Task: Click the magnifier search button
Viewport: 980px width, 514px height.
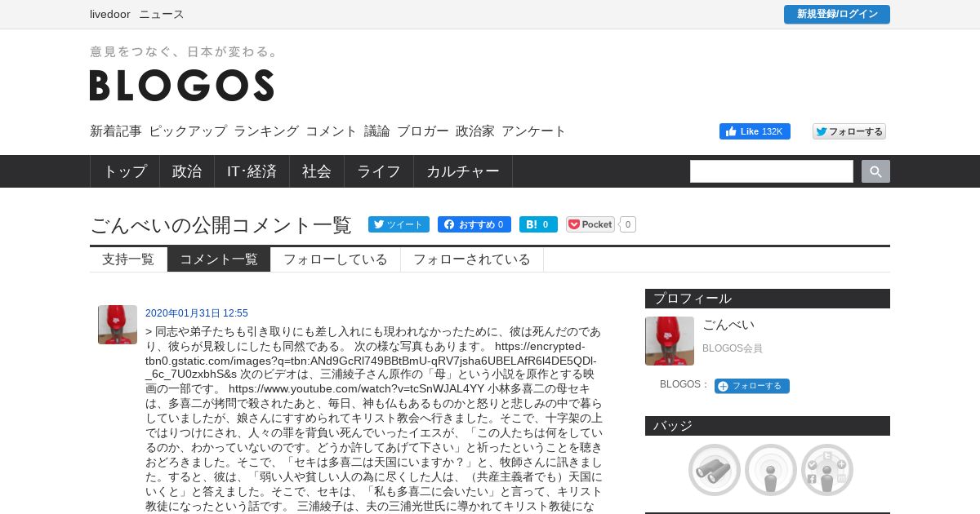Action: (x=875, y=171)
